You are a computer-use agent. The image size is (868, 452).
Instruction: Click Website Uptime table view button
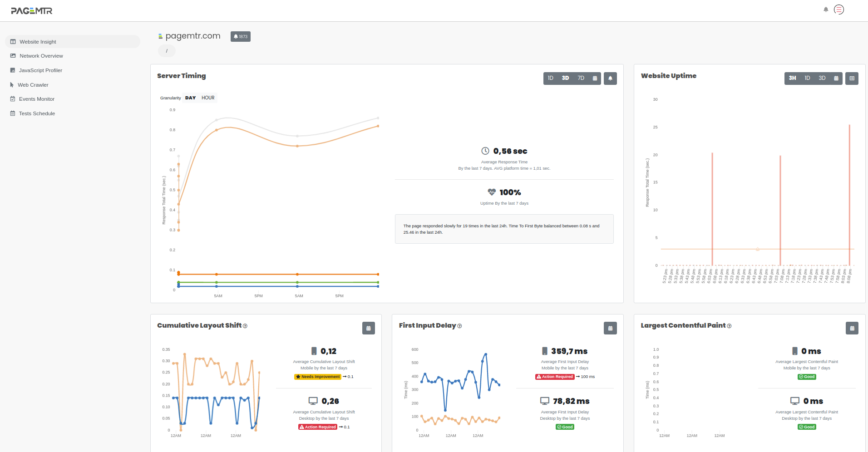tap(852, 78)
